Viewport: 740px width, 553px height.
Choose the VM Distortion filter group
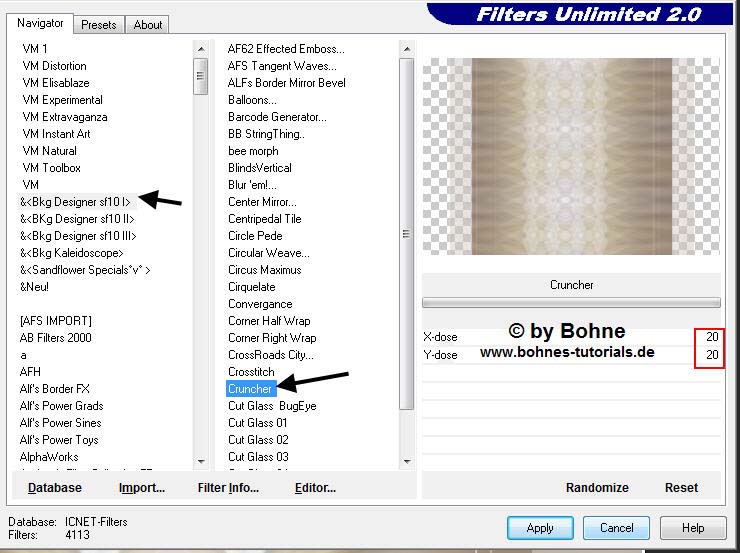pos(54,66)
